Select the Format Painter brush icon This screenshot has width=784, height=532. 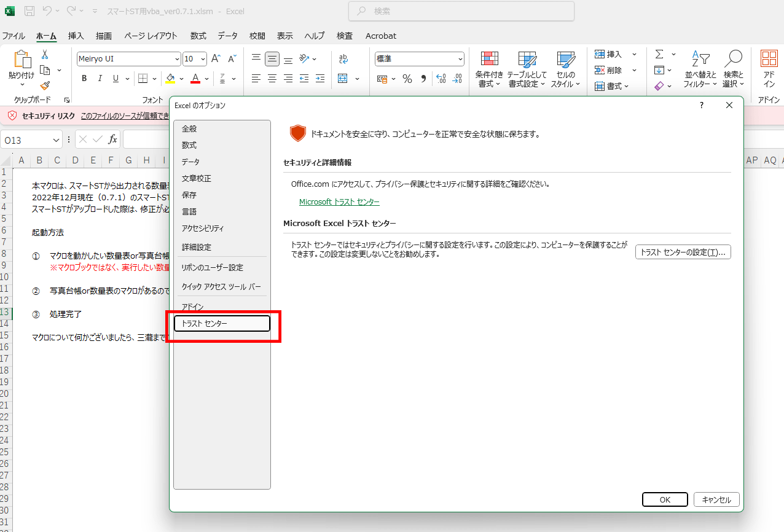(x=45, y=86)
